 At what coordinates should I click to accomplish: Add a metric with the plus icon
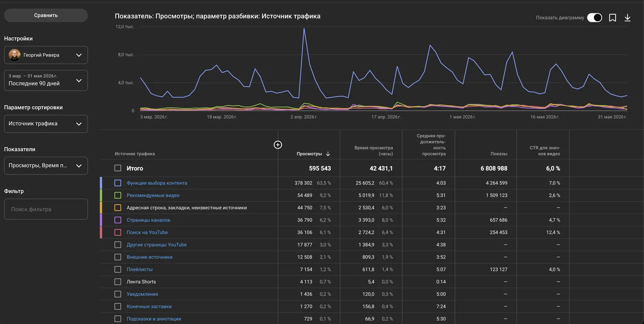click(278, 145)
